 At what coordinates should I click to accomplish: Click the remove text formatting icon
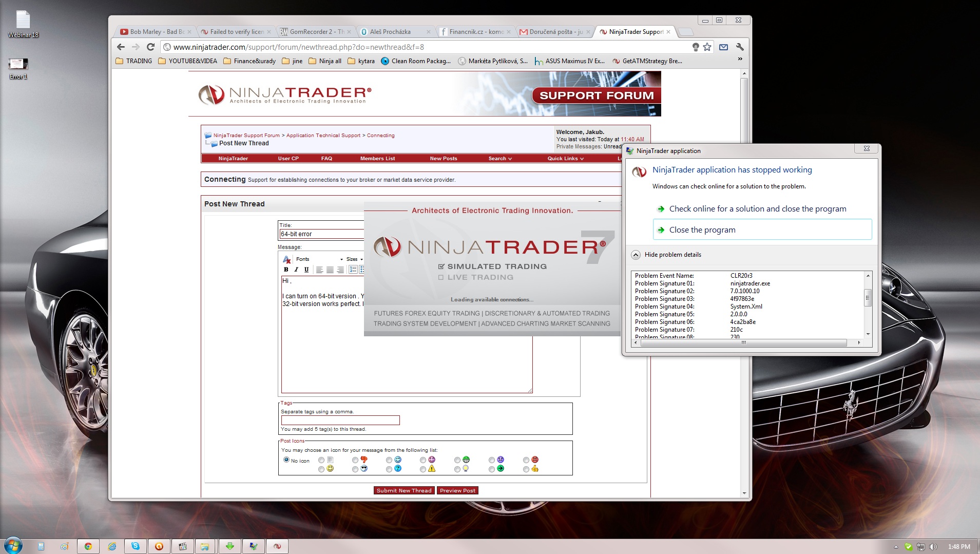(x=286, y=259)
